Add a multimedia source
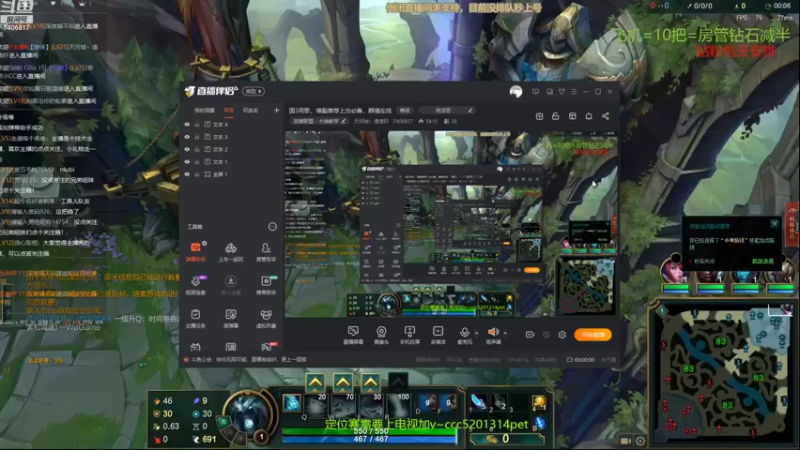 click(438, 335)
